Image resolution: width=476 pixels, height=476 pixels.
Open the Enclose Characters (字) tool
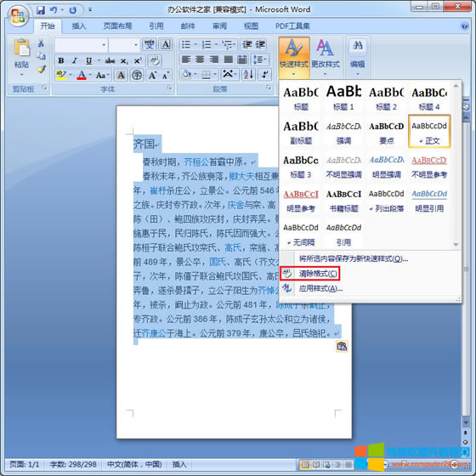pos(137,75)
